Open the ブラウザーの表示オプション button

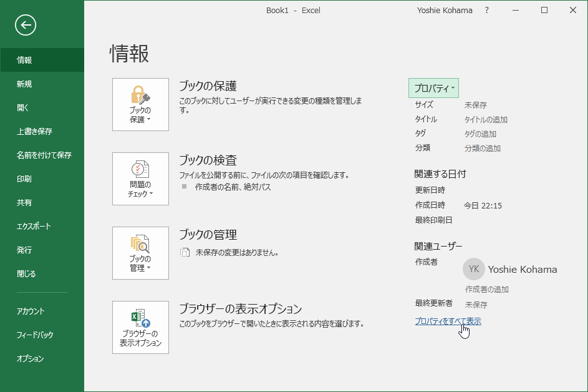point(141,328)
